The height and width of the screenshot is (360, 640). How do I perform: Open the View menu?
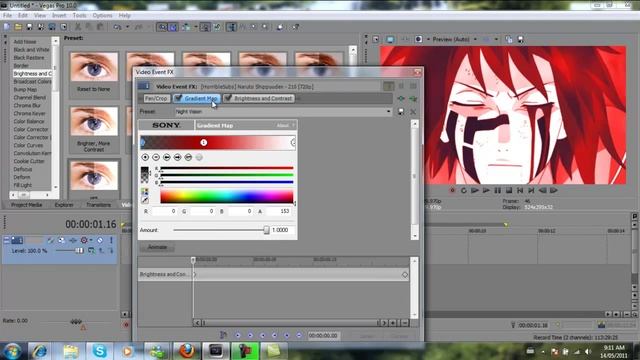click(40, 16)
